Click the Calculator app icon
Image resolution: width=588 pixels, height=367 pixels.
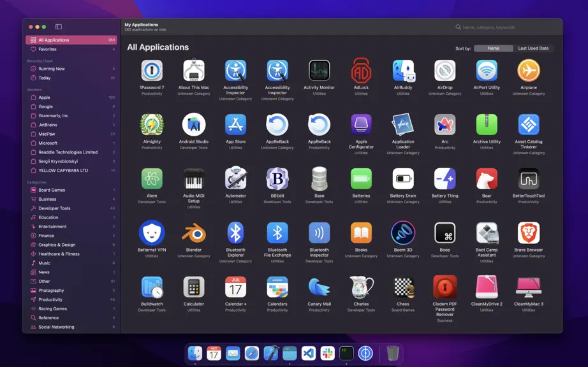coord(194,287)
